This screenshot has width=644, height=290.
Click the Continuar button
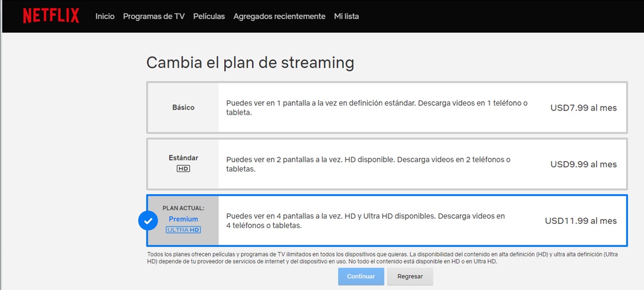click(x=361, y=276)
